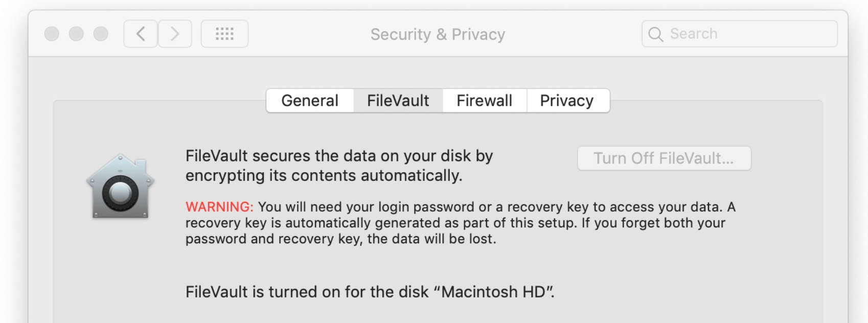This screenshot has width=868, height=323.
Task: Go to the Privacy tab
Action: tap(567, 101)
